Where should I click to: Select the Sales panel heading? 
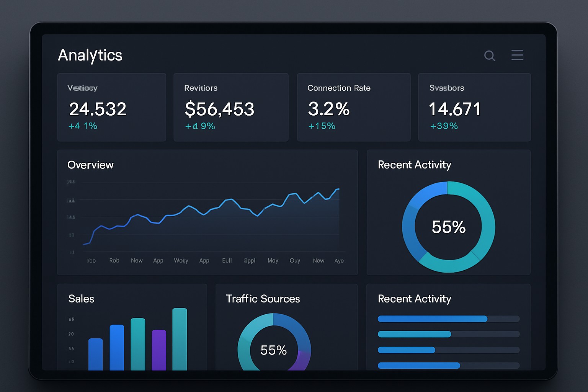coord(81,299)
